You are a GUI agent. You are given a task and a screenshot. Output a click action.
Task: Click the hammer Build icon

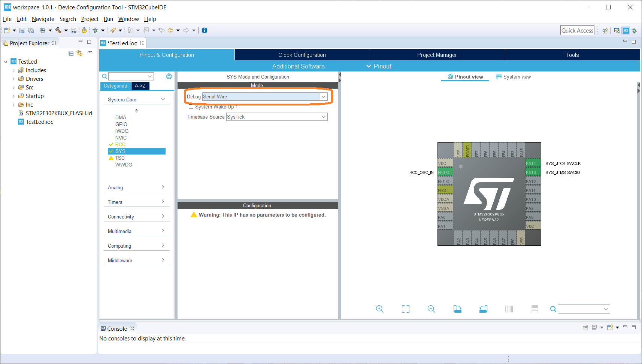[58, 30]
